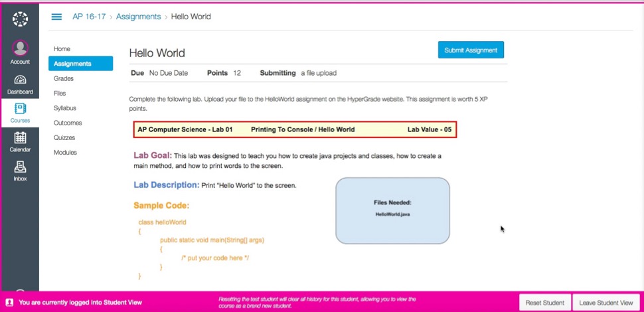Go to the Dashboard icon
The height and width of the screenshot is (312, 644).
coord(20,79)
